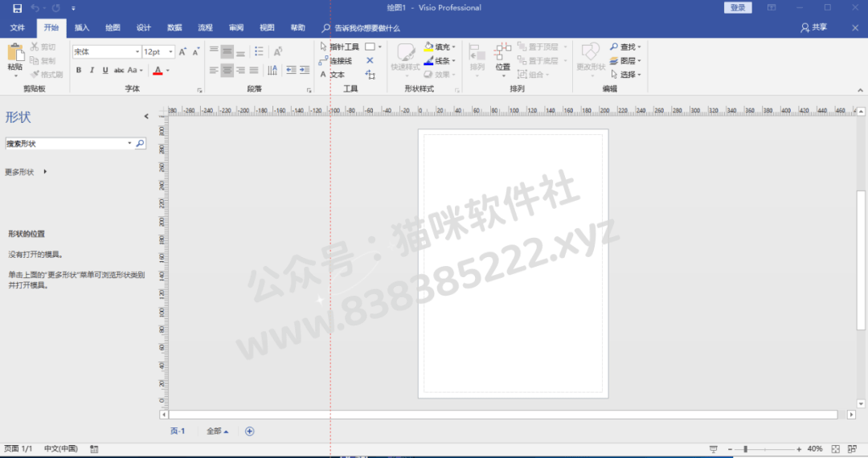
Task: Toggle justify text alignment
Action: pos(253,70)
